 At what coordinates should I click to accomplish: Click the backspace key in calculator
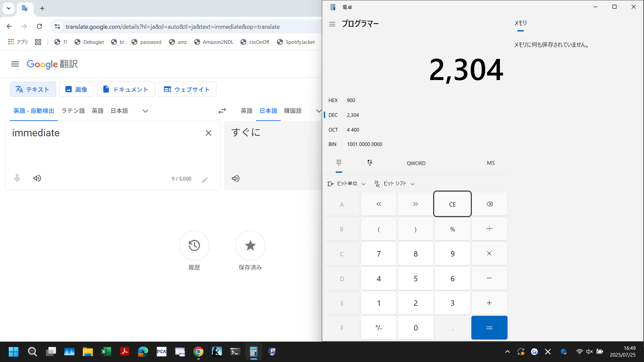click(x=489, y=204)
